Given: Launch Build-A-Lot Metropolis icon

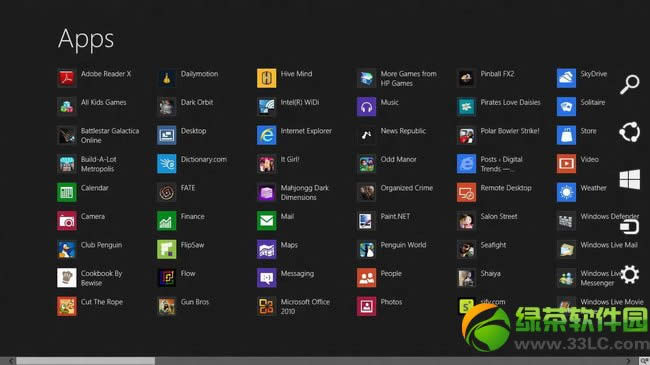Looking at the screenshot, I should 67,164.
